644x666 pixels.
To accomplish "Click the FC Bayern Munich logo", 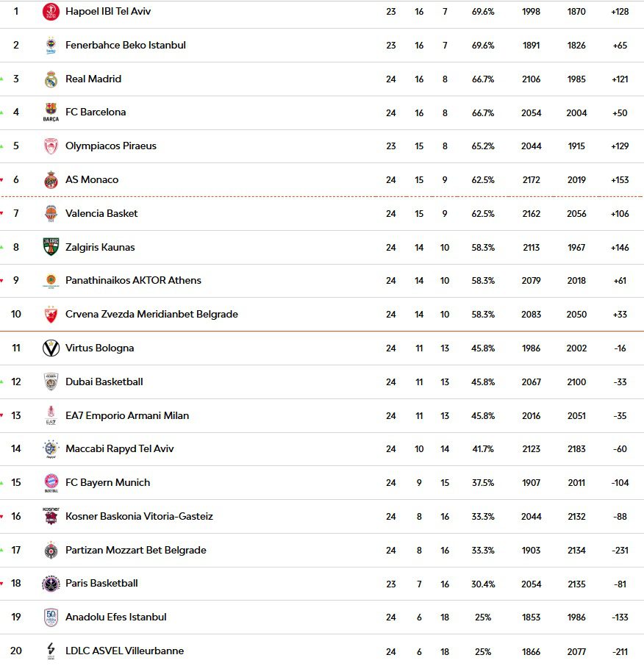I will pyautogui.click(x=51, y=483).
